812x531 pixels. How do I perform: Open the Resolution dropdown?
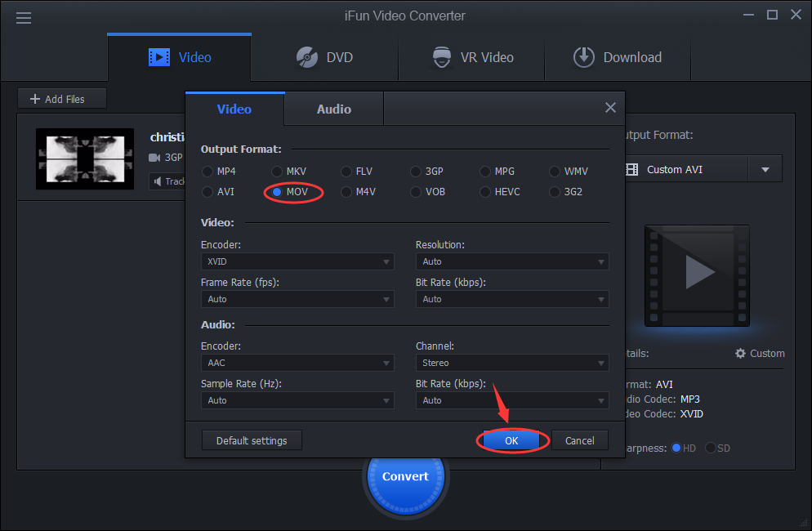coord(512,261)
